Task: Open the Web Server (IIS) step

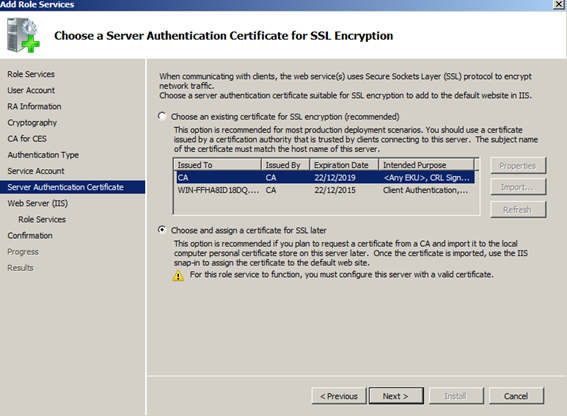Action: pos(38,203)
